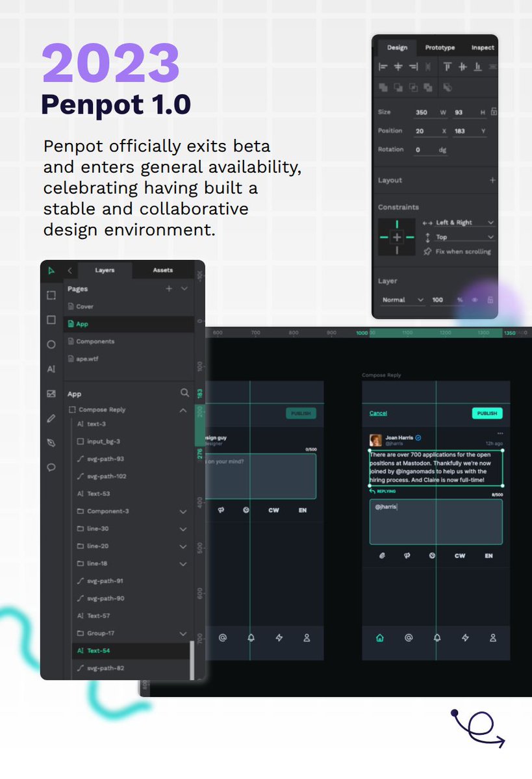The width and height of the screenshot is (532, 779).
Task: Select the Image insert tool
Action: [51, 394]
